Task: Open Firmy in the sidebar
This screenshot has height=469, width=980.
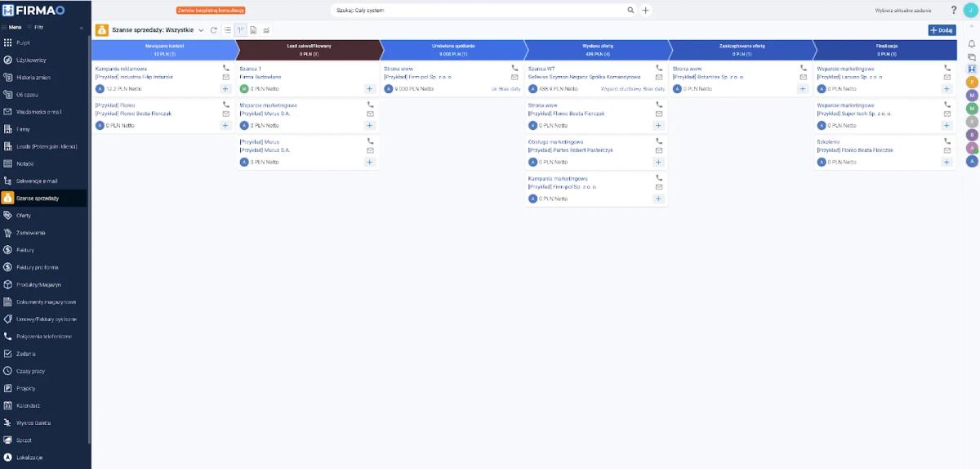Action: (45, 128)
